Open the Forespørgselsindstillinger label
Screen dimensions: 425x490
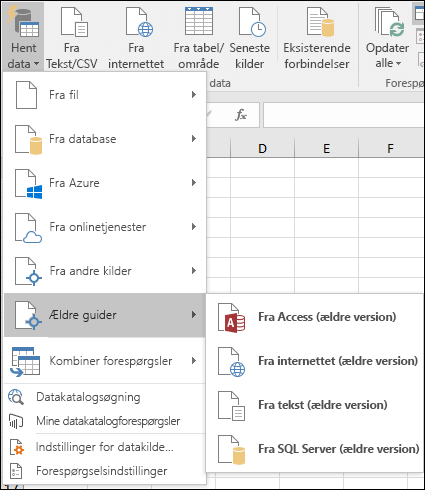[102, 471]
